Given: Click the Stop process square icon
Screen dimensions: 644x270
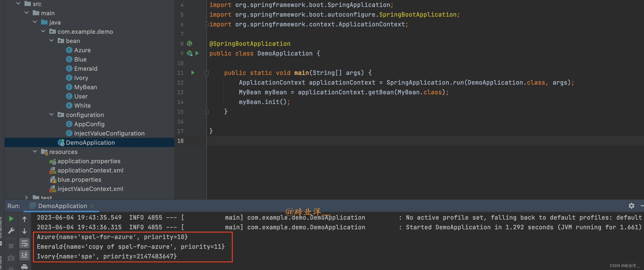Looking at the screenshot, I should click(11, 246).
